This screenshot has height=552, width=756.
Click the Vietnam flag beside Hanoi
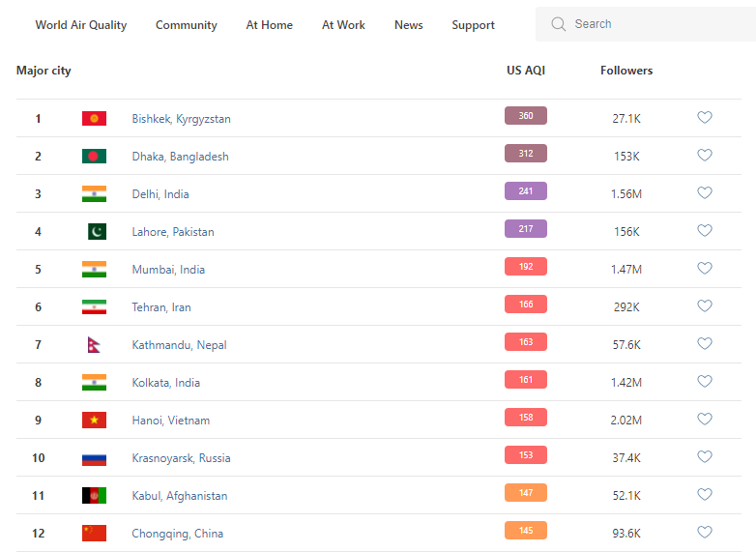tap(94, 421)
